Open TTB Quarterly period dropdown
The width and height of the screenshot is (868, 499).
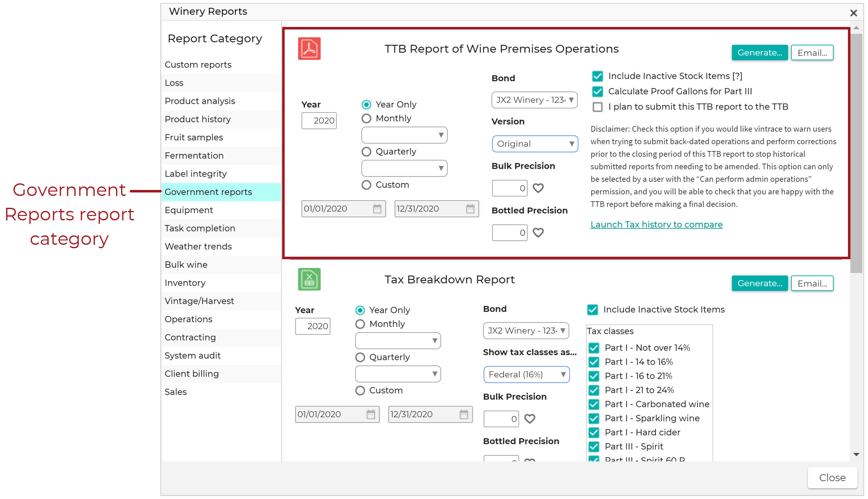[x=404, y=168]
